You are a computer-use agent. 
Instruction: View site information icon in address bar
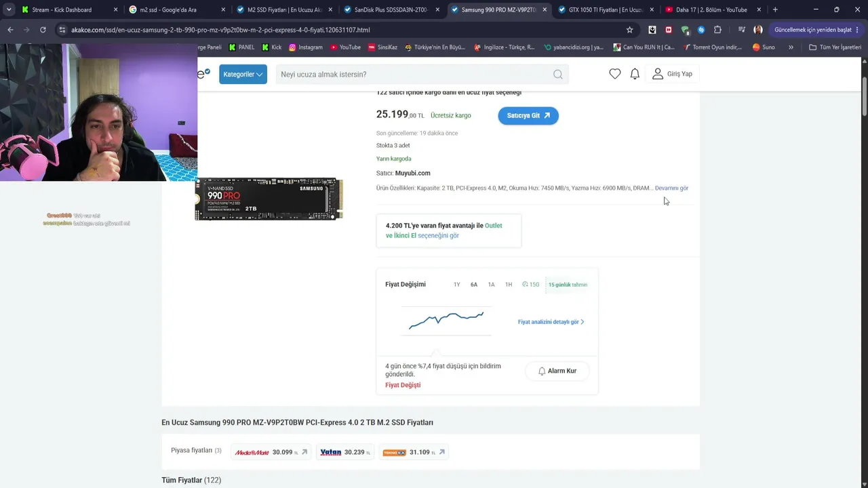[x=62, y=30]
